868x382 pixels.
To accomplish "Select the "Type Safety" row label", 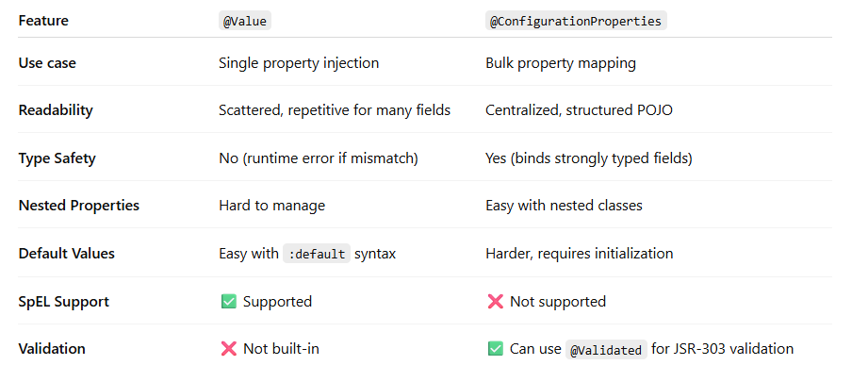I will click(x=57, y=158).
